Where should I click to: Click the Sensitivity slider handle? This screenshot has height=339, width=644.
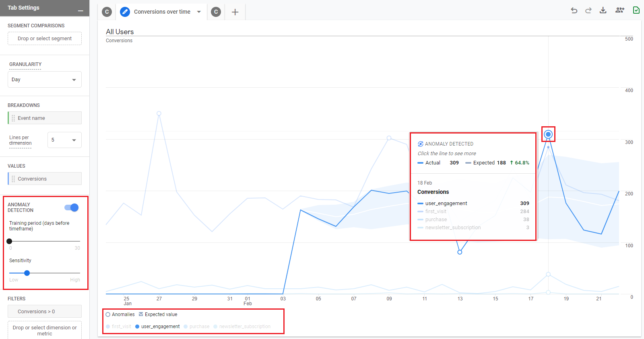tap(27, 273)
